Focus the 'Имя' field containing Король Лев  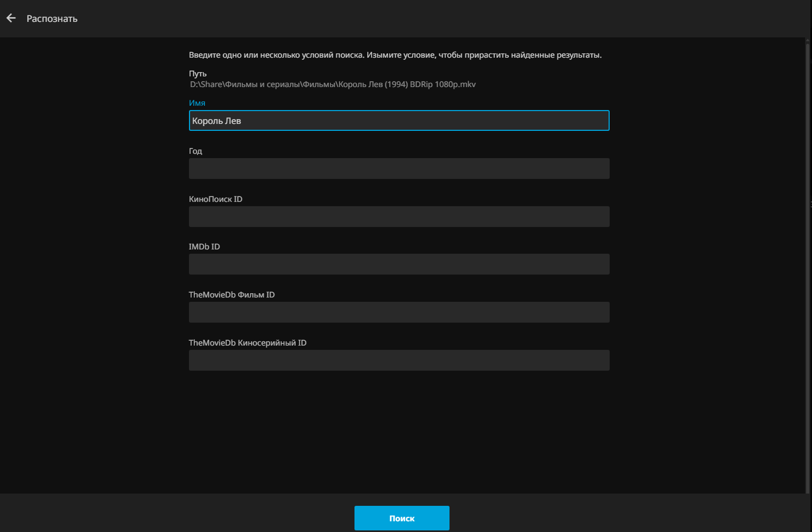[x=399, y=121]
